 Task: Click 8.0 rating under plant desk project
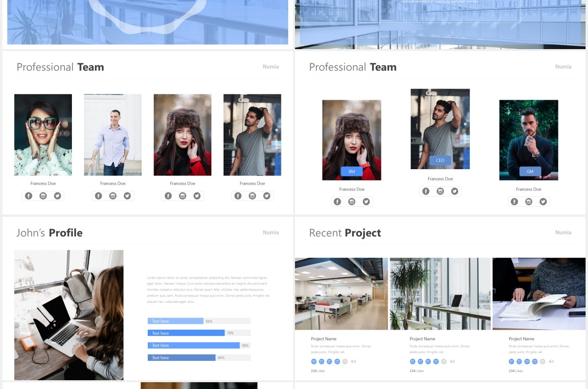[452, 362]
